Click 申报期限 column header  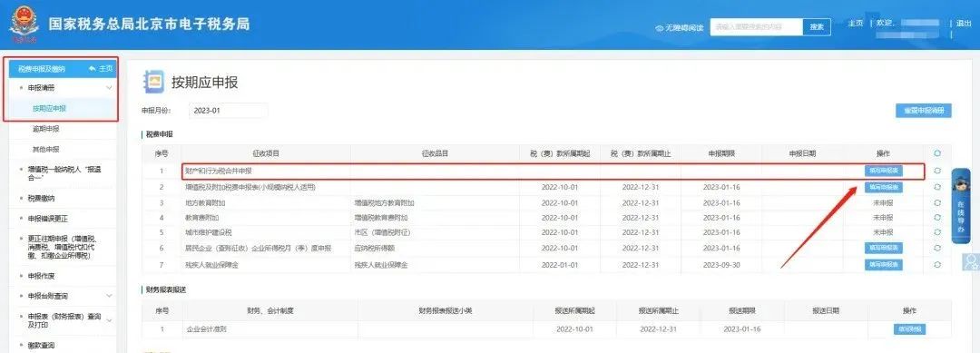point(721,153)
